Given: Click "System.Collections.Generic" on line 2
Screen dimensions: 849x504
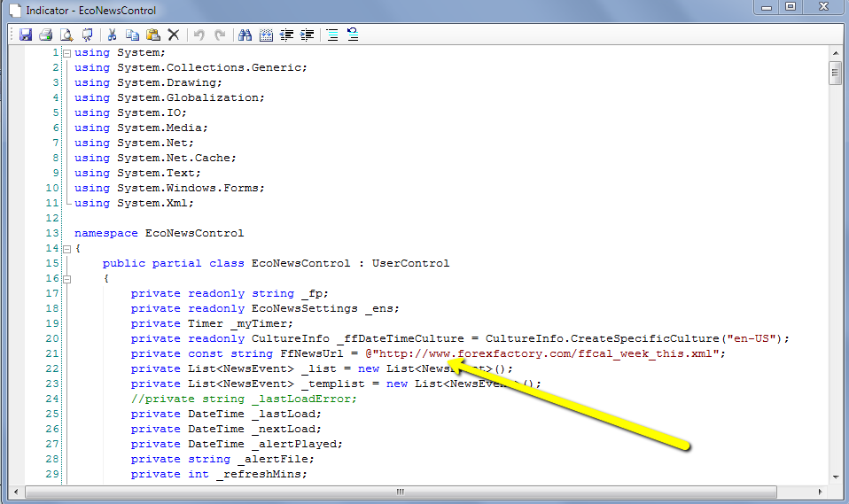Looking at the screenshot, I should pos(209,67).
